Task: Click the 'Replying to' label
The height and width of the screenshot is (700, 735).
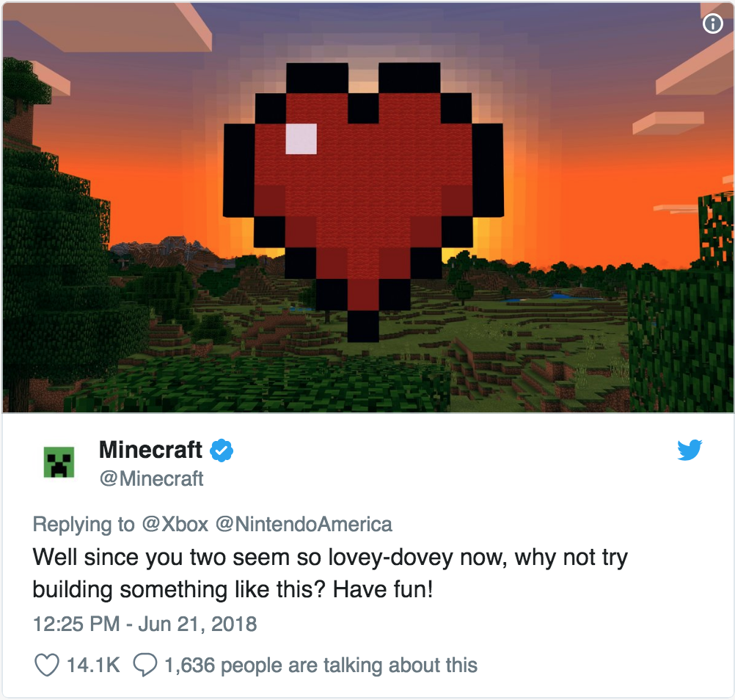Action: (x=84, y=524)
